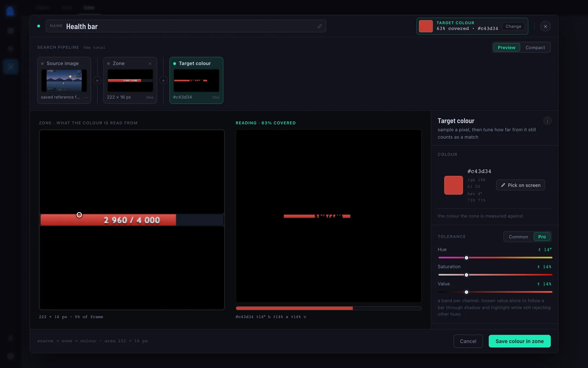
Task: Click the #c43d34 hex value in the Colour section
Action: pyautogui.click(x=479, y=171)
